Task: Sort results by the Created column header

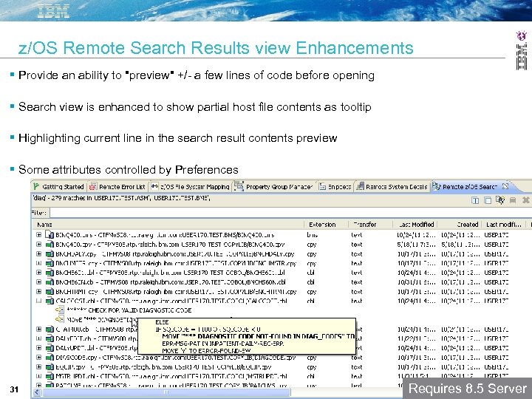Action: click(460, 225)
